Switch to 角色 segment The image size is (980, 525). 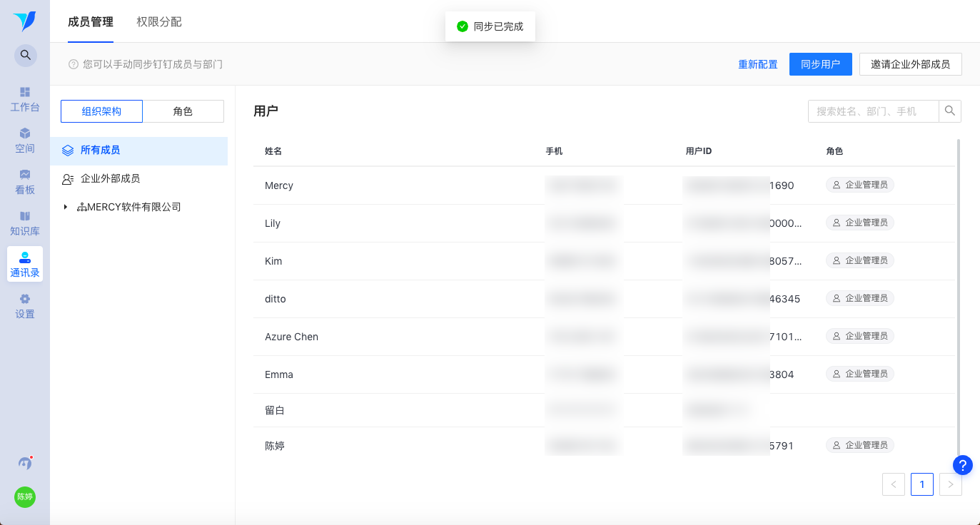click(183, 111)
